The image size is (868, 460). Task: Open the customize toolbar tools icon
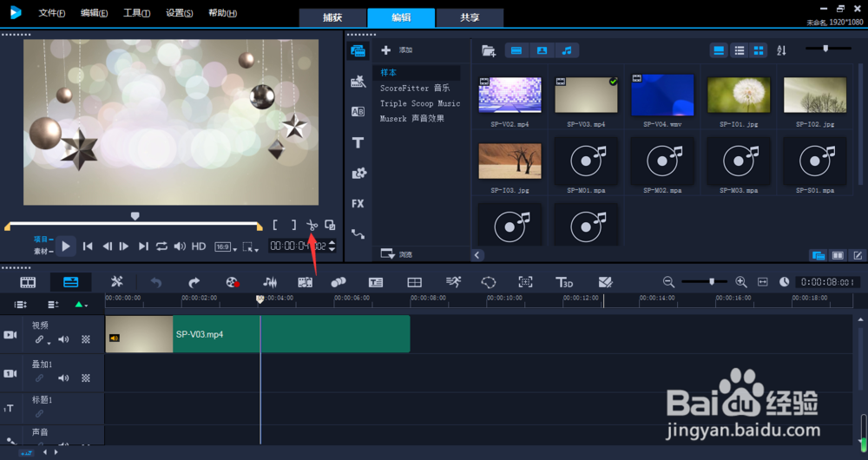116,282
